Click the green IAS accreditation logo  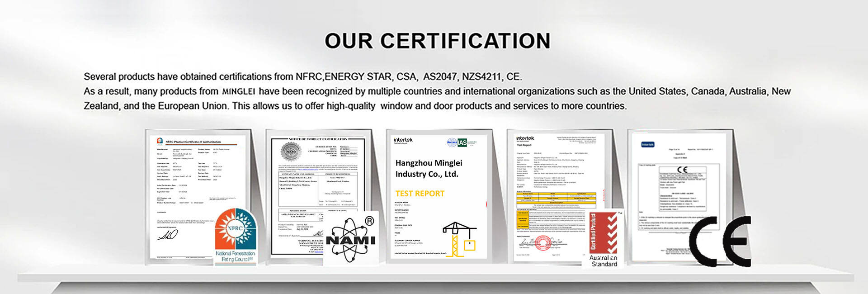pyautogui.click(x=462, y=142)
